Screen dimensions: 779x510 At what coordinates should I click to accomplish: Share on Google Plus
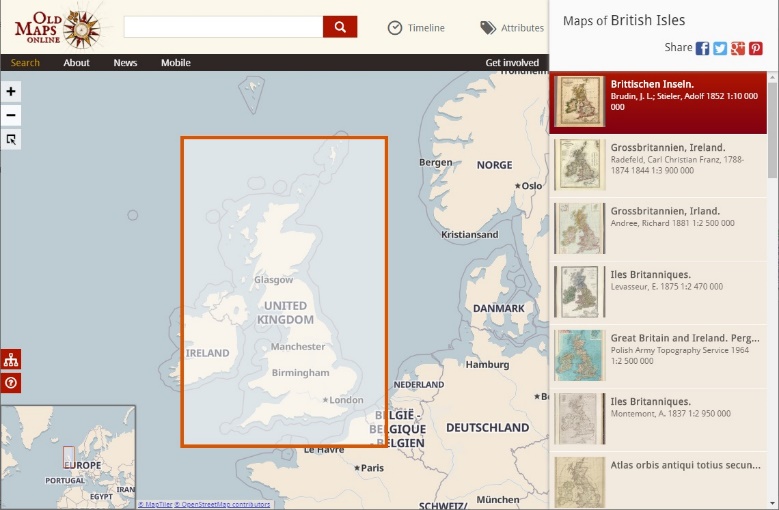pos(738,48)
